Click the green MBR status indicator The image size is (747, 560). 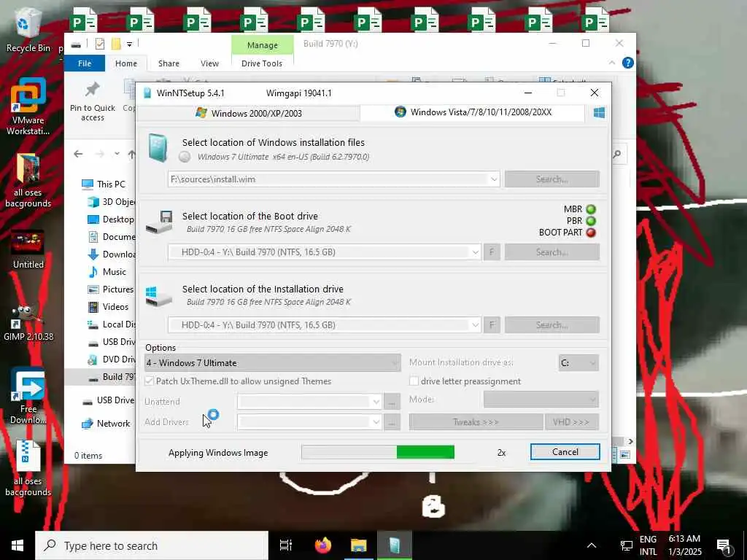click(x=591, y=209)
